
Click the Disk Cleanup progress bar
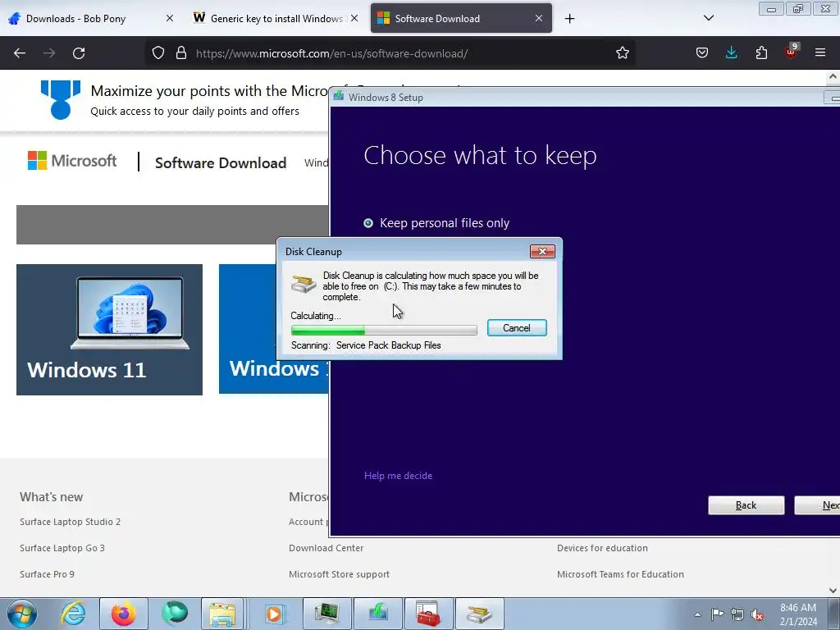click(x=384, y=330)
